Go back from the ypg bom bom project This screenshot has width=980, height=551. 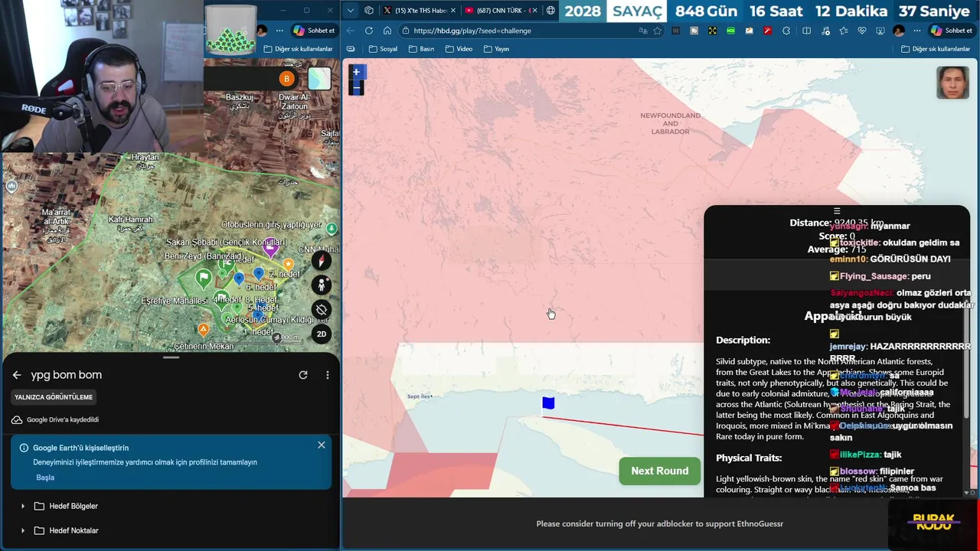[x=17, y=375]
